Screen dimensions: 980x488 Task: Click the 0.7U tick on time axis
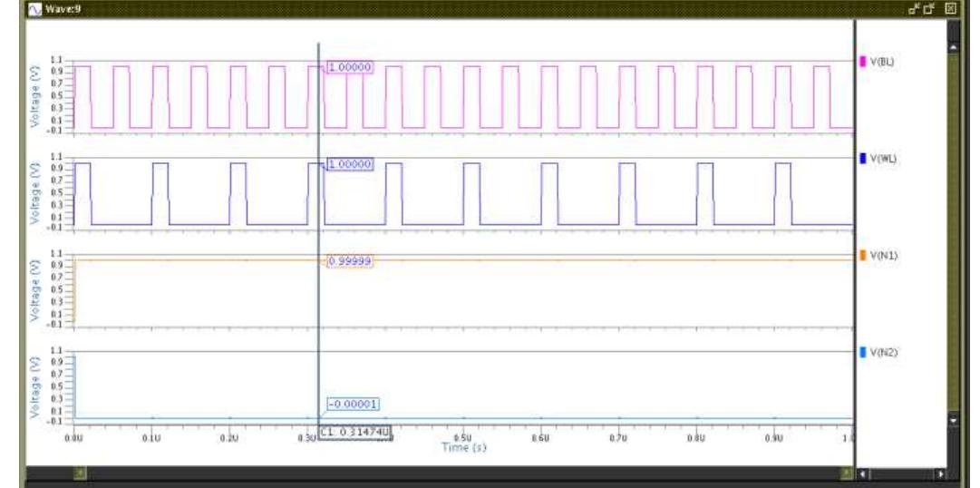tap(619, 439)
